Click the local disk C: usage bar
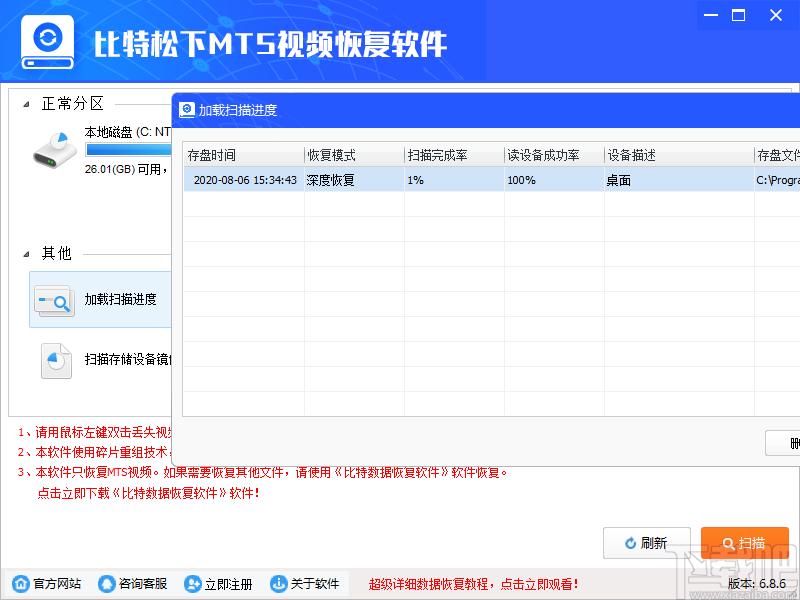The image size is (800, 600). tap(129, 149)
